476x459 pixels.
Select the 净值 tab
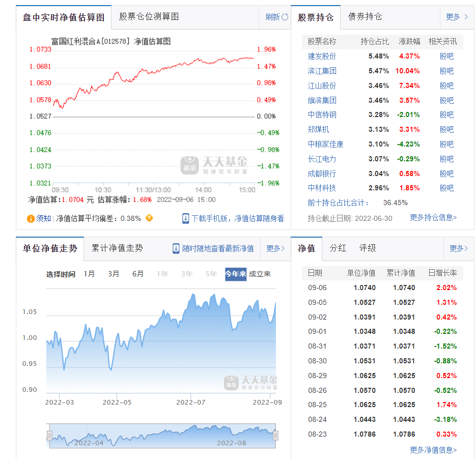tap(306, 248)
